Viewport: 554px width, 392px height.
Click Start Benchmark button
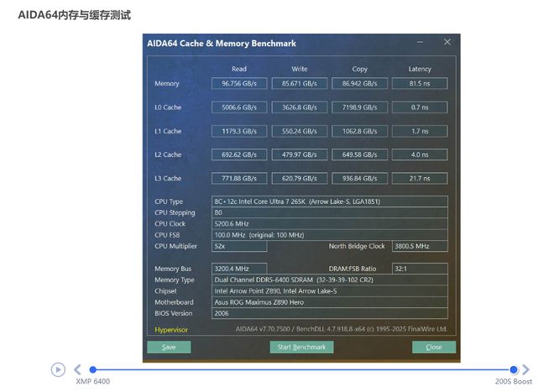(301, 348)
